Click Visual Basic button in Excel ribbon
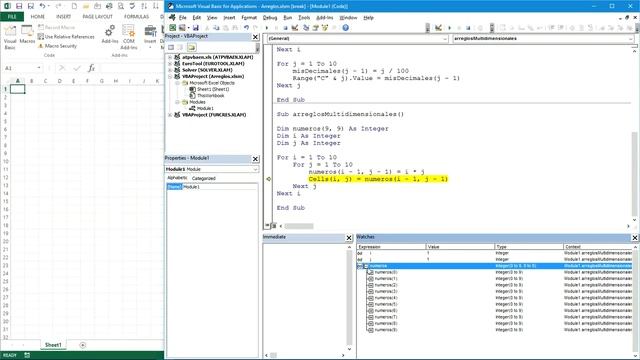This screenshot has height=360, width=640. (x=10, y=37)
